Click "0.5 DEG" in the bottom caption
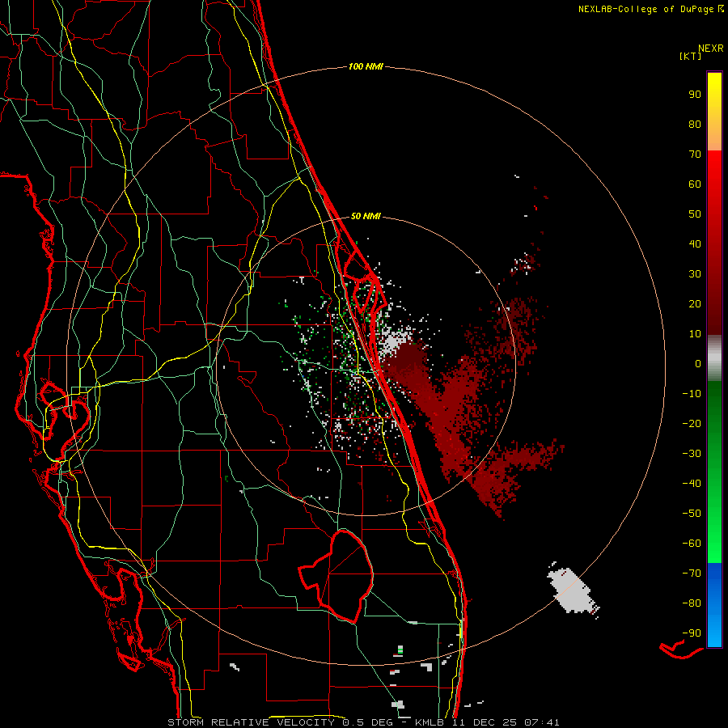728x728 pixels. pyautogui.click(x=367, y=722)
